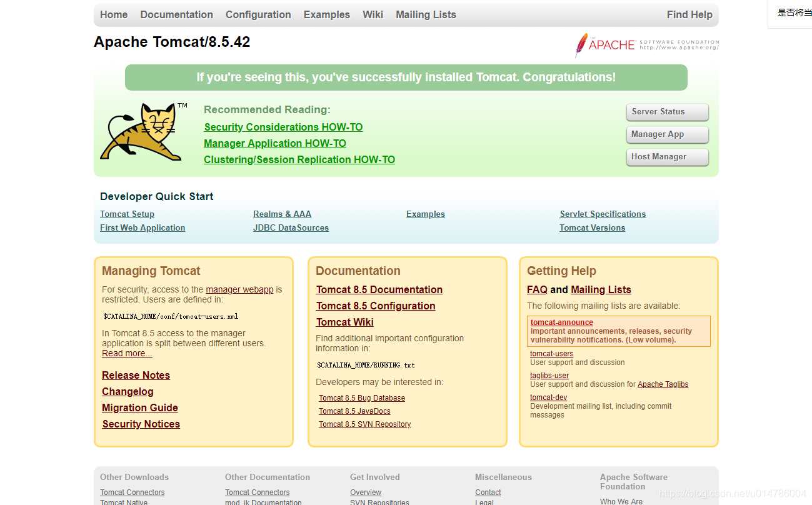The width and height of the screenshot is (812, 505).
Task: Click the Server Status button
Action: tap(668, 112)
